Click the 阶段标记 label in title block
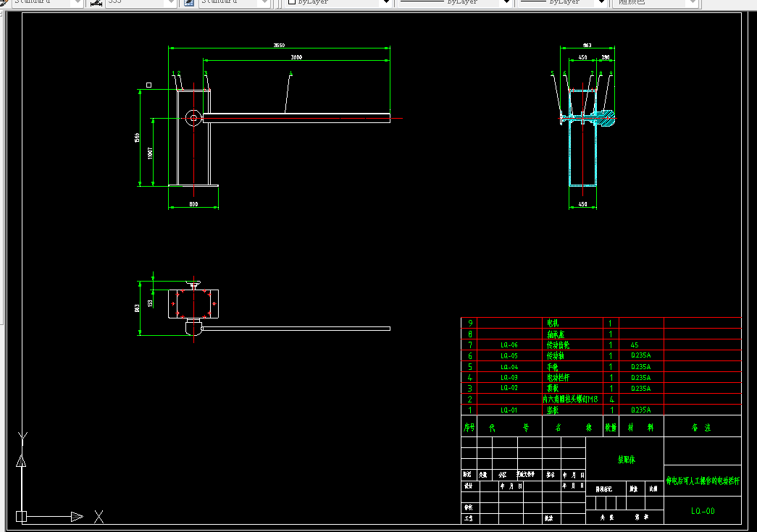 (x=603, y=489)
